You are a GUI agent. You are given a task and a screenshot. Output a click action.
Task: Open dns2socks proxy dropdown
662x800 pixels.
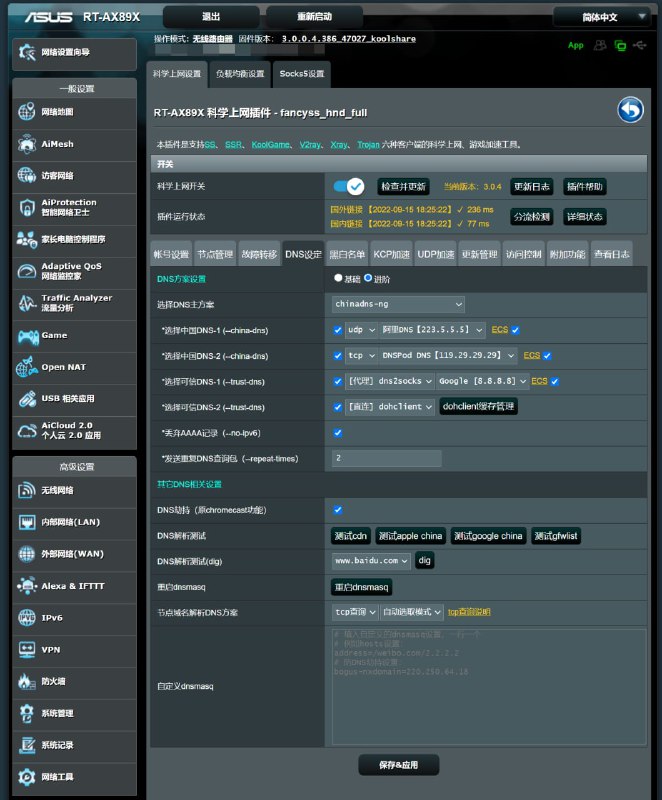390,381
